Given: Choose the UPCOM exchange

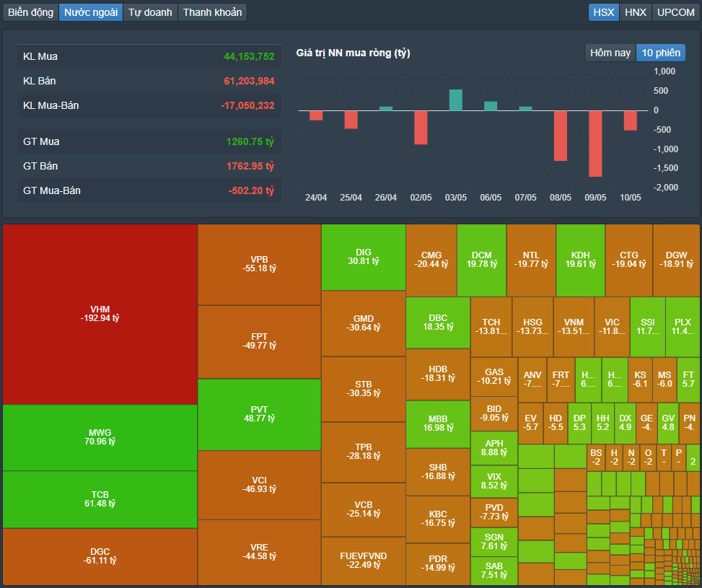Looking at the screenshot, I should [x=675, y=12].
